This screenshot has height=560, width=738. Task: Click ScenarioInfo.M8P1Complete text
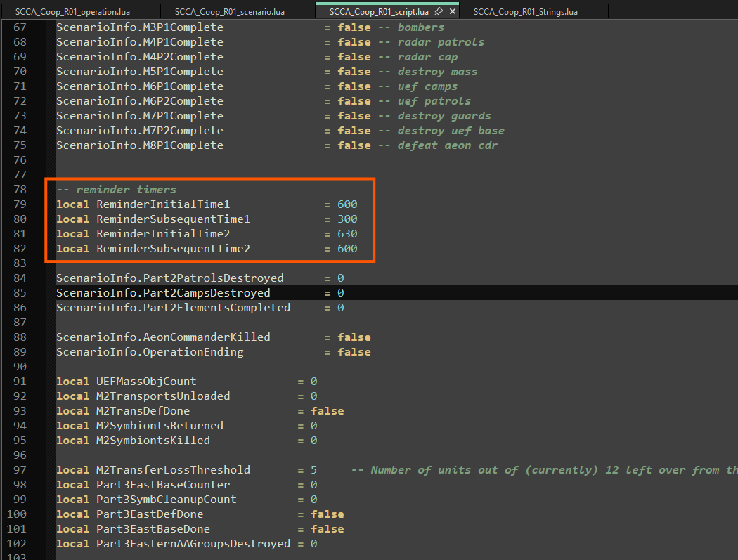tap(140, 145)
